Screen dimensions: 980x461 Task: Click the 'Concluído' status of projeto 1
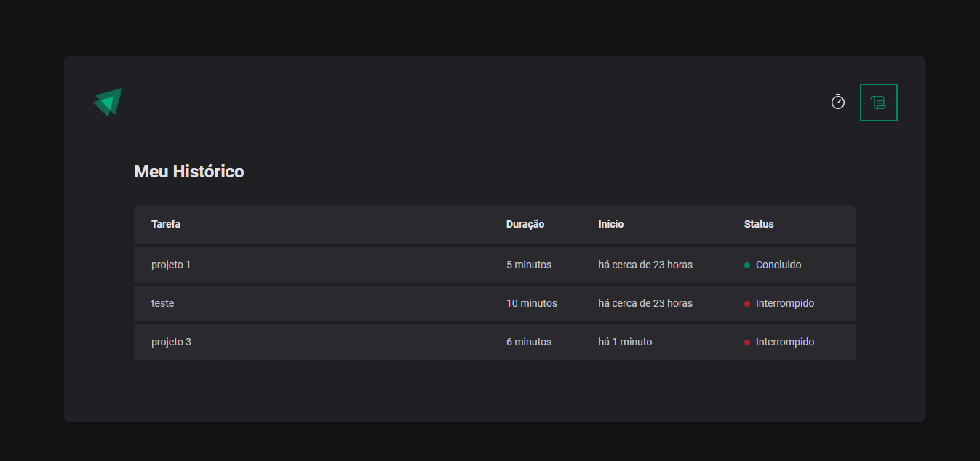coord(773,265)
